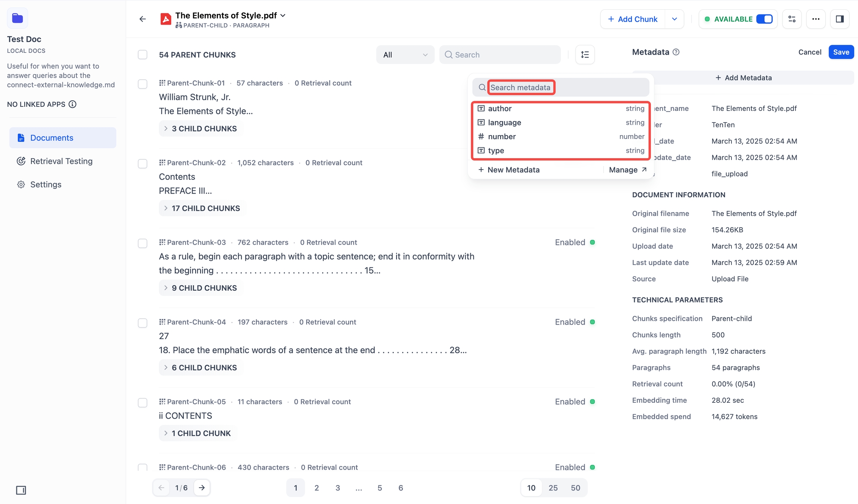Open the three-dot more options menu
Viewport: 858px width, 504px height.
click(816, 19)
